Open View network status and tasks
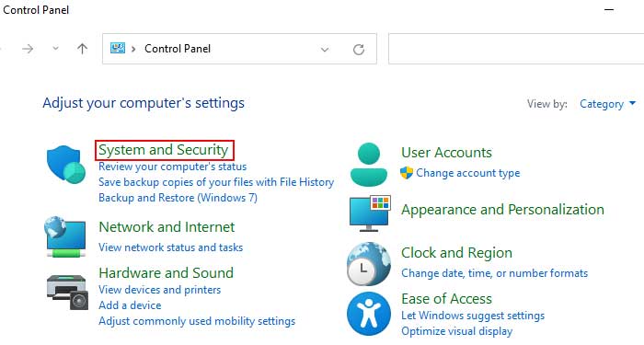Viewport: 644px width, 345px height. (170, 247)
